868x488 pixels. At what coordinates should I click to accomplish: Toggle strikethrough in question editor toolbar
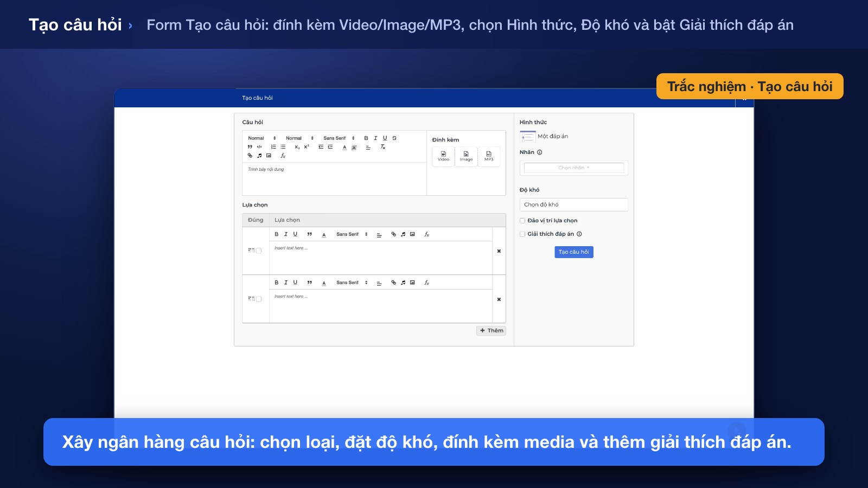[394, 138]
